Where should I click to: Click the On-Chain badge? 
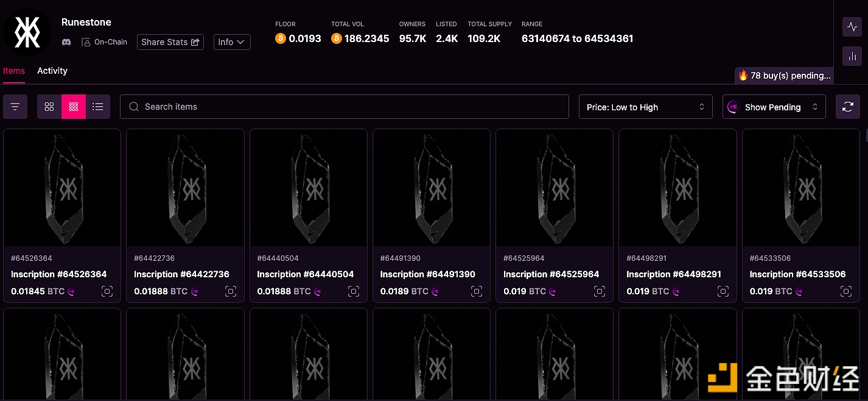[105, 42]
